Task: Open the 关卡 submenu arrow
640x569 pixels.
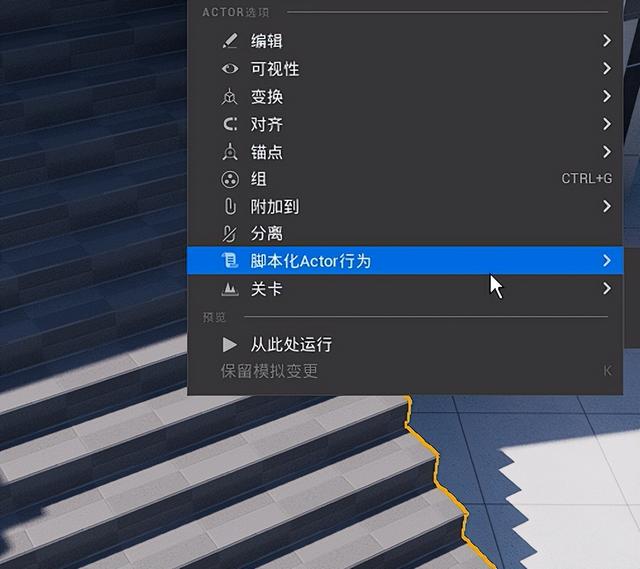Action: tap(607, 289)
